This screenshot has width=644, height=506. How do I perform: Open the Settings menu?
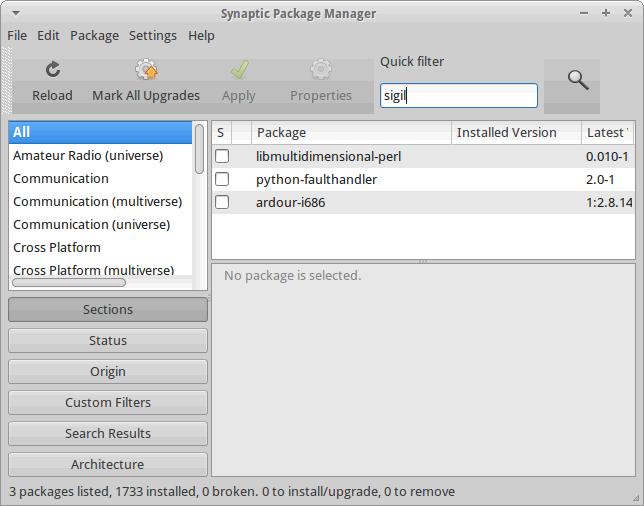coord(153,35)
